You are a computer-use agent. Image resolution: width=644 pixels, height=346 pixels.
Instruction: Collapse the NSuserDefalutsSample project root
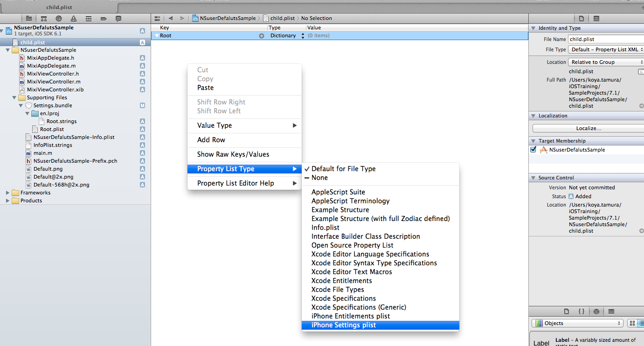pos(2,31)
